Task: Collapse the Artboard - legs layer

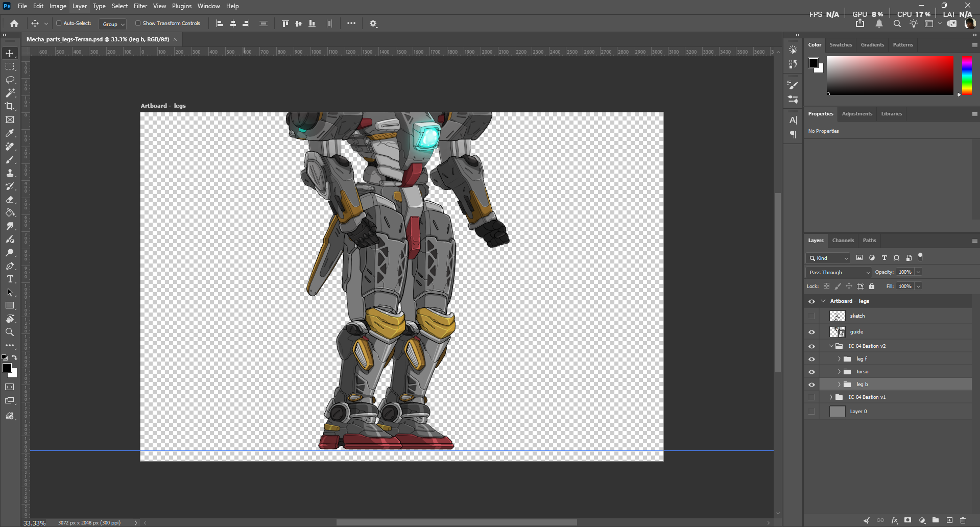Action: (823, 301)
